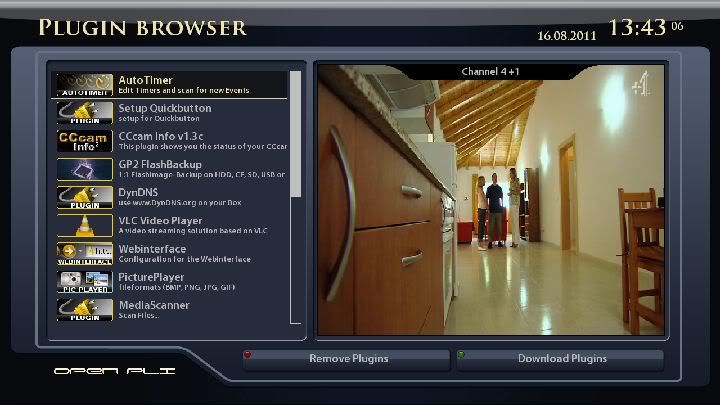Select the PicturePlayer icon
The width and height of the screenshot is (720, 405).
pyautogui.click(x=84, y=281)
